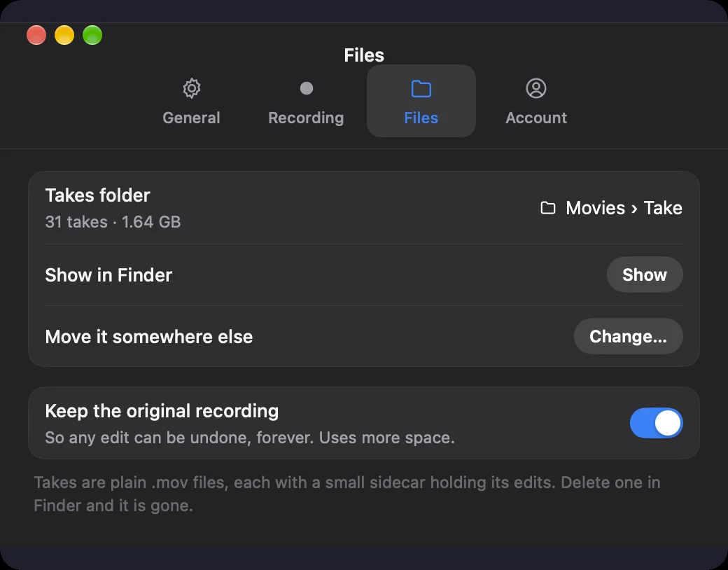Click the Files folder tab icon

[x=421, y=88]
